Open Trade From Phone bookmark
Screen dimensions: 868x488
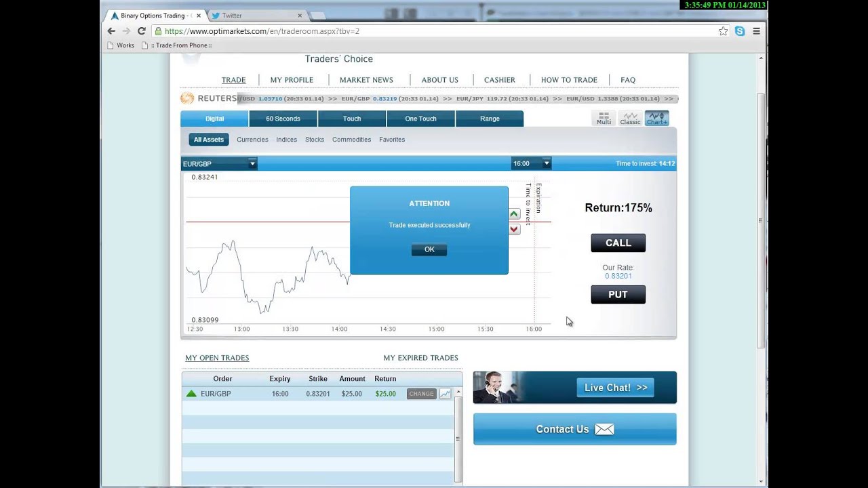(x=176, y=45)
